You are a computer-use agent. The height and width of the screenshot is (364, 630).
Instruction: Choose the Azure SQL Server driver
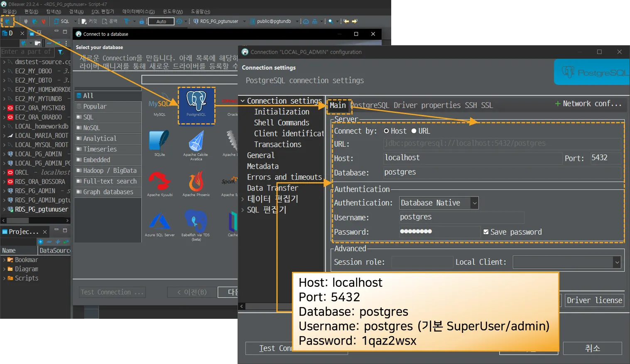159,223
